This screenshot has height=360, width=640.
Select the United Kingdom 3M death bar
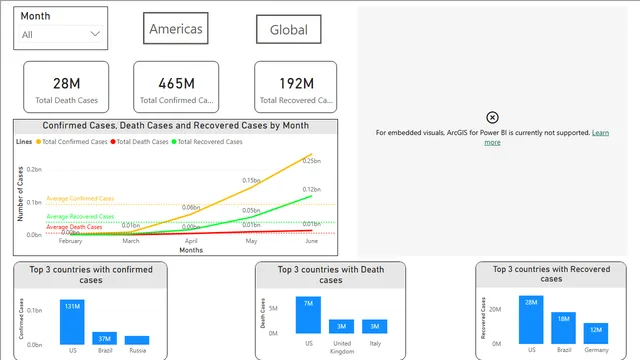[x=341, y=327]
